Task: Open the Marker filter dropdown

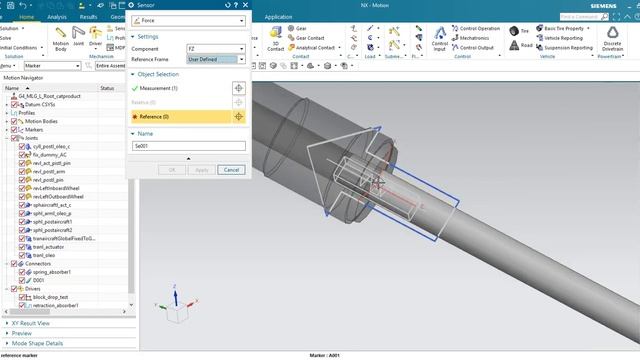Action: tap(53, 66)
